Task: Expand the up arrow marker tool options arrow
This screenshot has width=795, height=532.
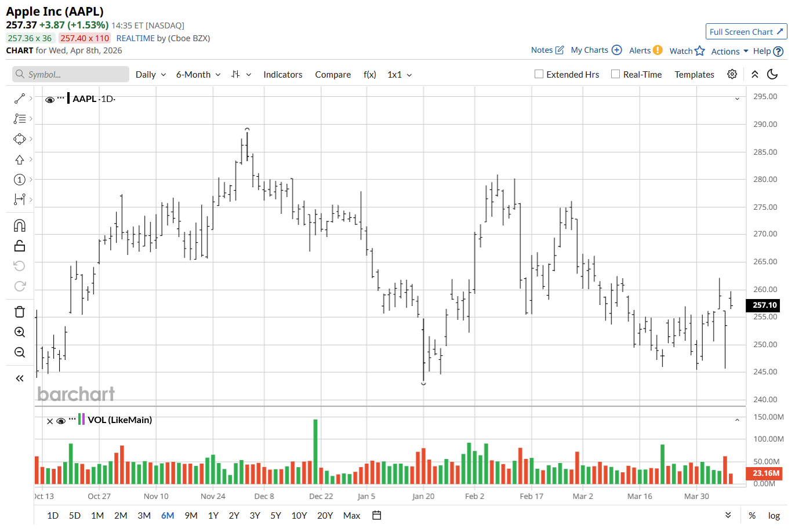Action: (31, 159)
